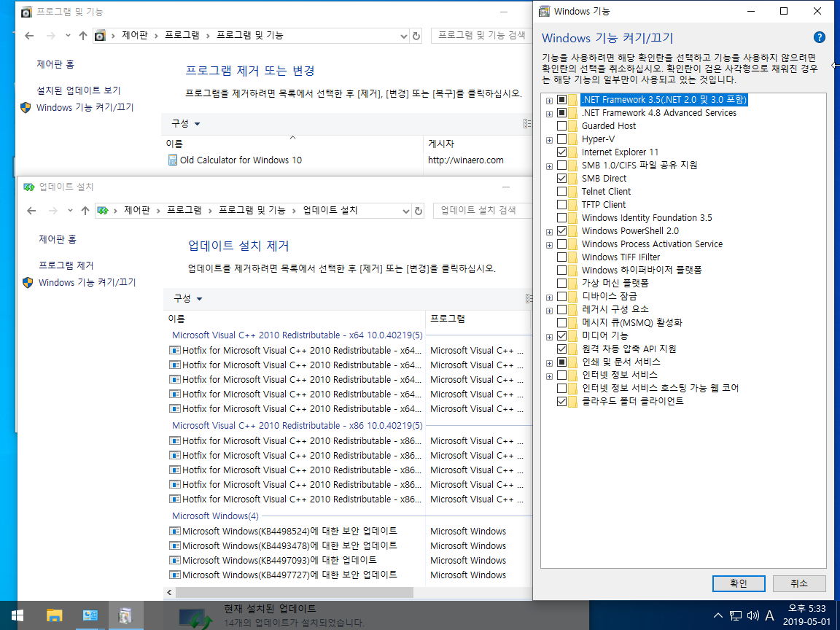The width and height of the screenshot is (840, 630).
Task: Select the KB4493478 update entry icon
Action: click(175, 545)
